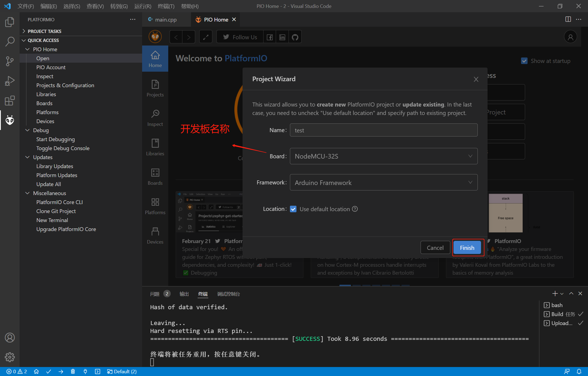Select Libraries in PIO Home sidebar
This screenshot has height=376, width=588.
155,147
